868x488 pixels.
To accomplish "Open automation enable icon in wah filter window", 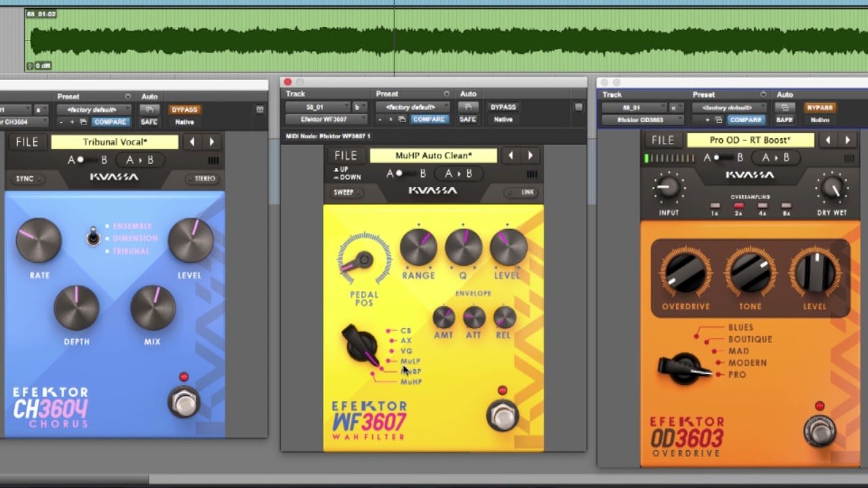I will click(467, 107).
